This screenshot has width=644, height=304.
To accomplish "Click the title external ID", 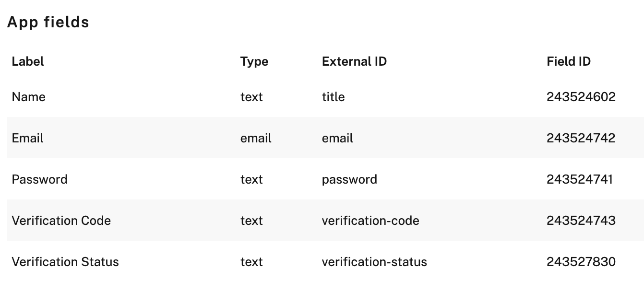I will pos(334,97).
